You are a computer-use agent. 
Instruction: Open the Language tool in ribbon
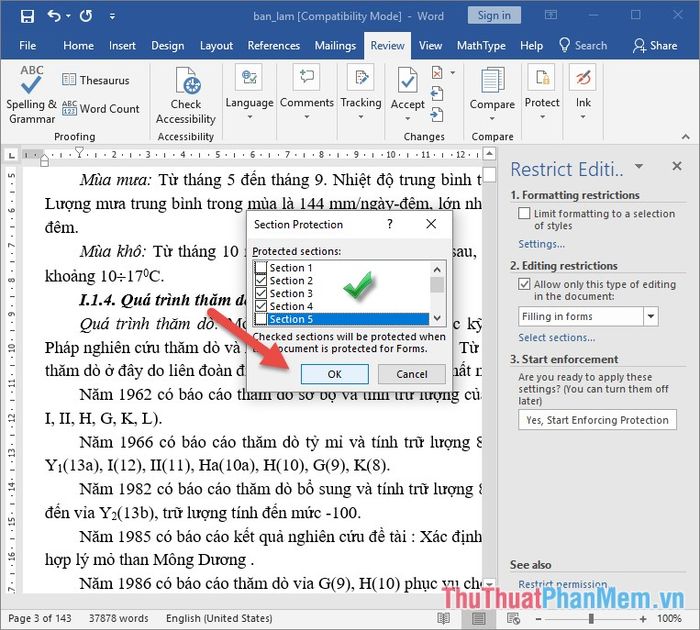tap(249, 93)
